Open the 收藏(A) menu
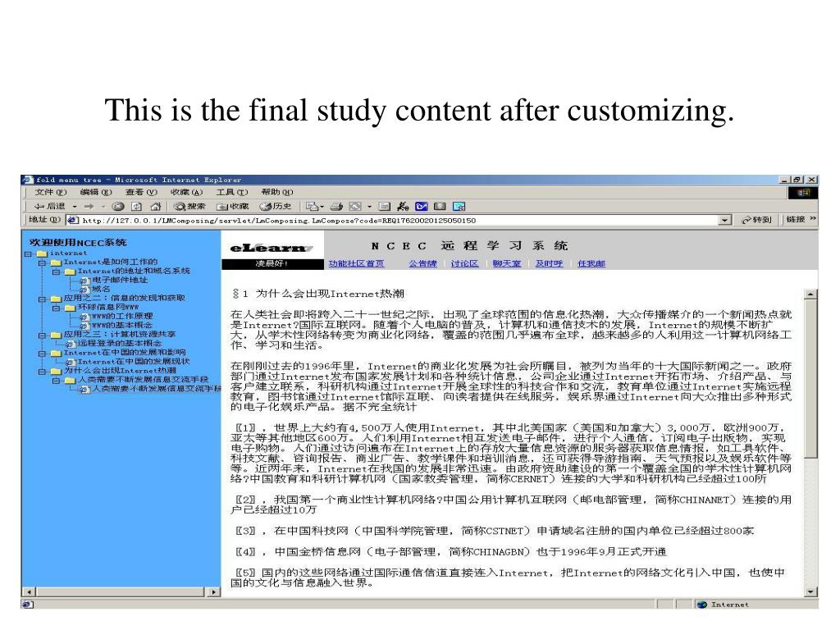Viewport: 840px width, 630px height. click(x=186, y=192)
